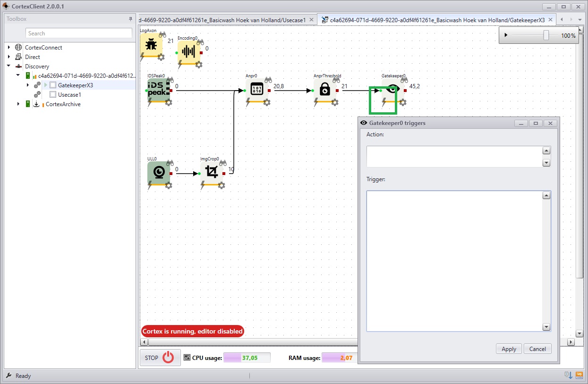Screen dimensions: 588x384
Task: Open ImgCrop0 settings gear
Action: pos(221,185)
